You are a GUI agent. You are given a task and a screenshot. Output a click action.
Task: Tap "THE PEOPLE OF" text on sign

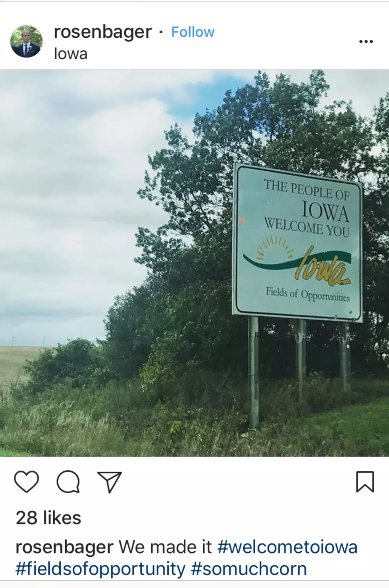307,190
